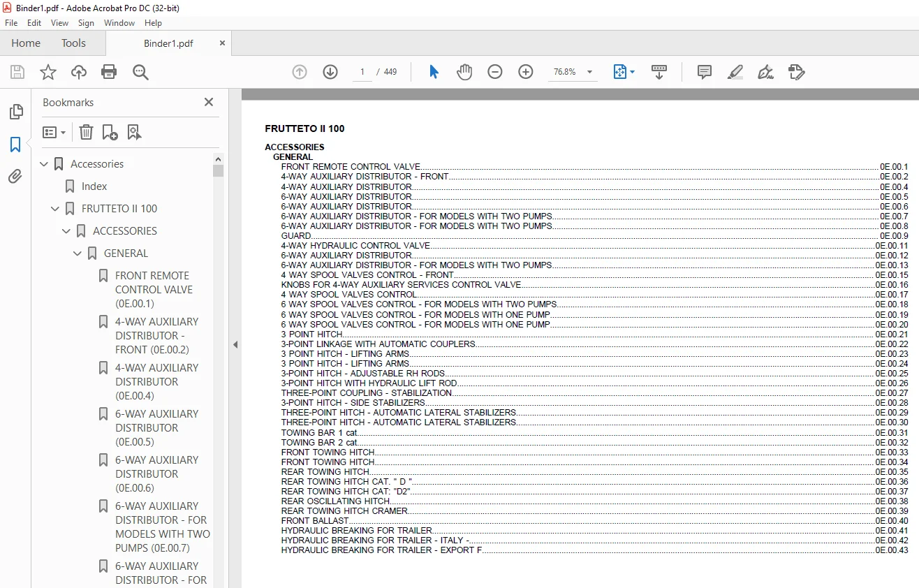The height and width of the screenshot is (588, 919).
Task: Select 4-WAY AUXILIARY DISTRIBUTOR (0E.00.4) bookmark
Action: 157,382
